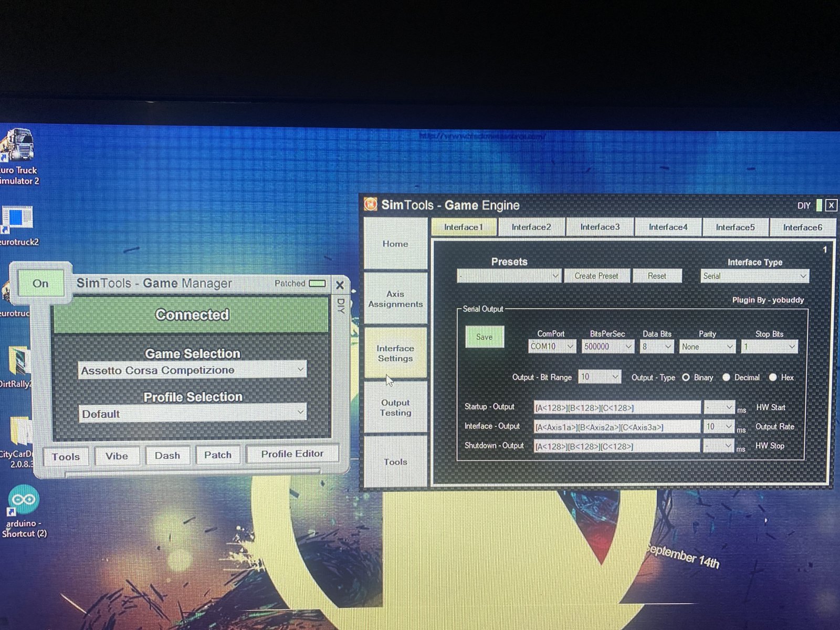
Task: Select Binary output type radio button
Action: click(x=686, y=377)
